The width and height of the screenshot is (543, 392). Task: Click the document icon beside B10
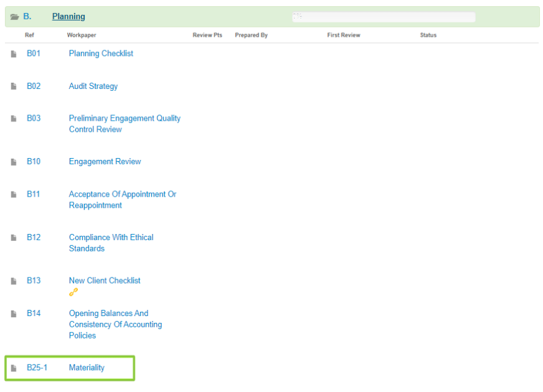tap(14, 162)
